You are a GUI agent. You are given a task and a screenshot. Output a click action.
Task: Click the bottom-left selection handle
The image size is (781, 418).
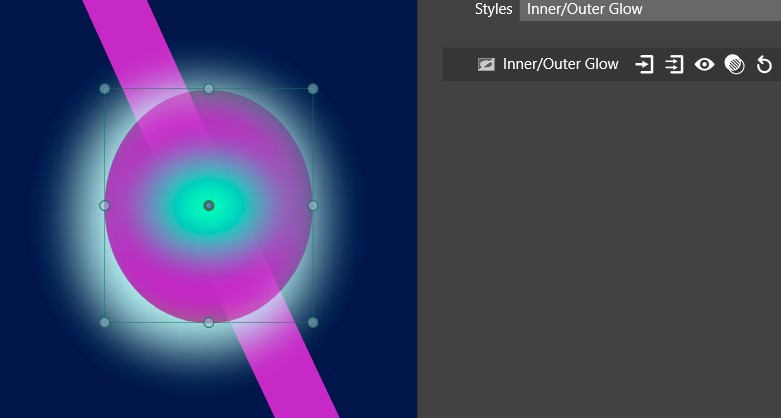[x=105, y=322]
